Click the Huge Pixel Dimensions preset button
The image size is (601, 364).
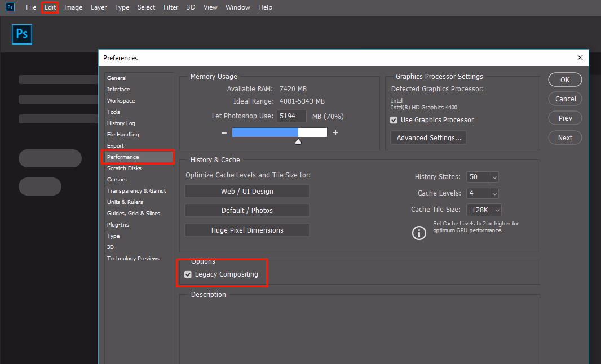coord(247,229)
